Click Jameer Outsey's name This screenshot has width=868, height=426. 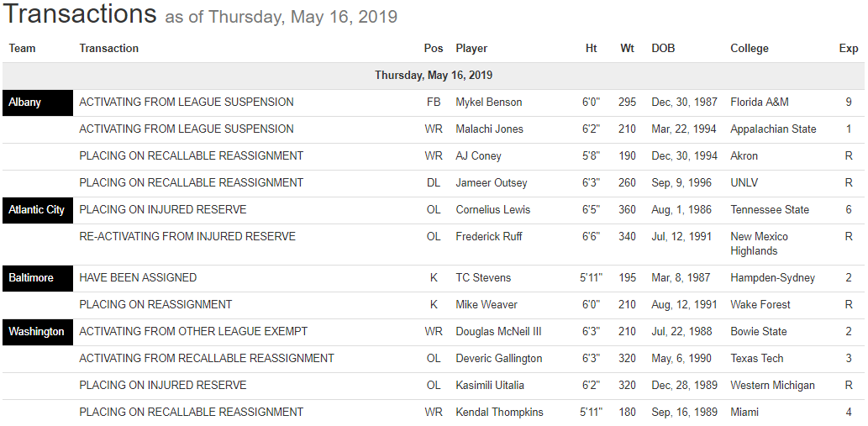point(492,183)
